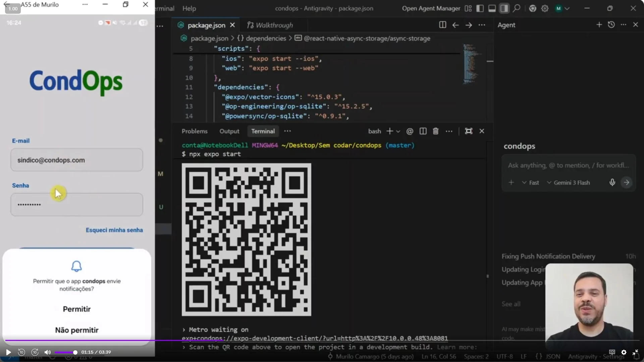Screen dimensions: 644x362
Task: Toggle the secondary side bar layout icon
Action: point(504,8)
